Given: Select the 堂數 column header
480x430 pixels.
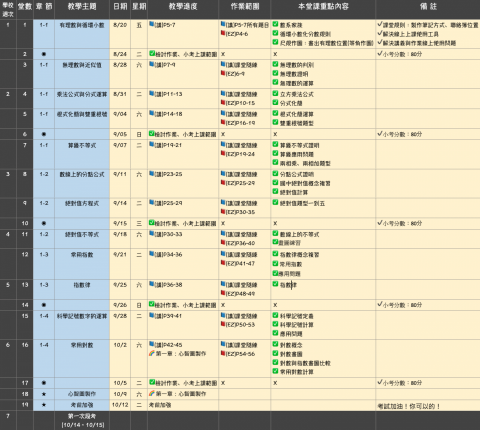Looking at the screenshot, I should [25, 7].
